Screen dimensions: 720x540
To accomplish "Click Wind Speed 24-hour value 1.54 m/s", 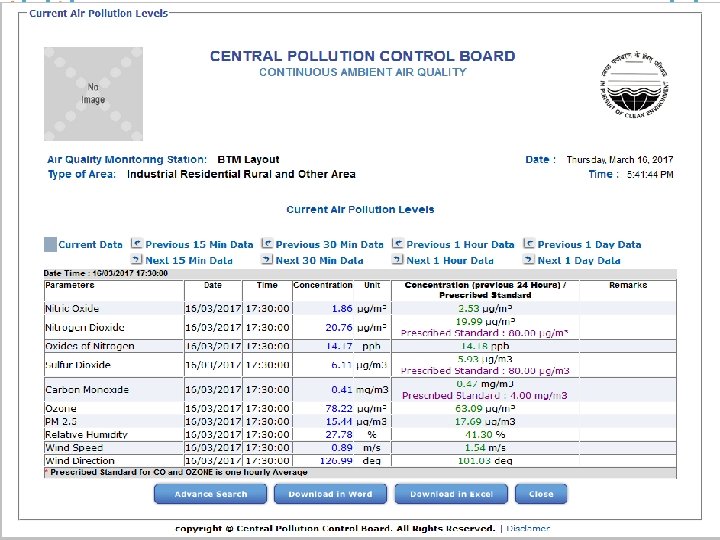I will [485, 448].
